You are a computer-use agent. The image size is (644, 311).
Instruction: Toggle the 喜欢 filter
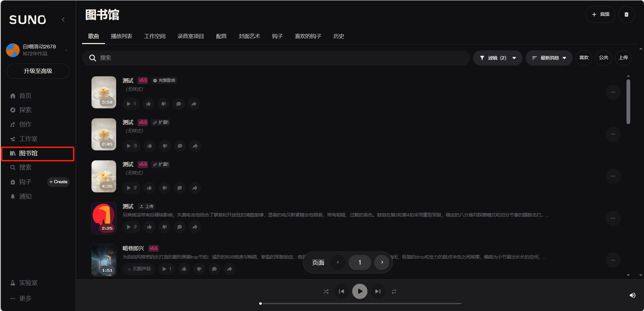coord(584,58)
